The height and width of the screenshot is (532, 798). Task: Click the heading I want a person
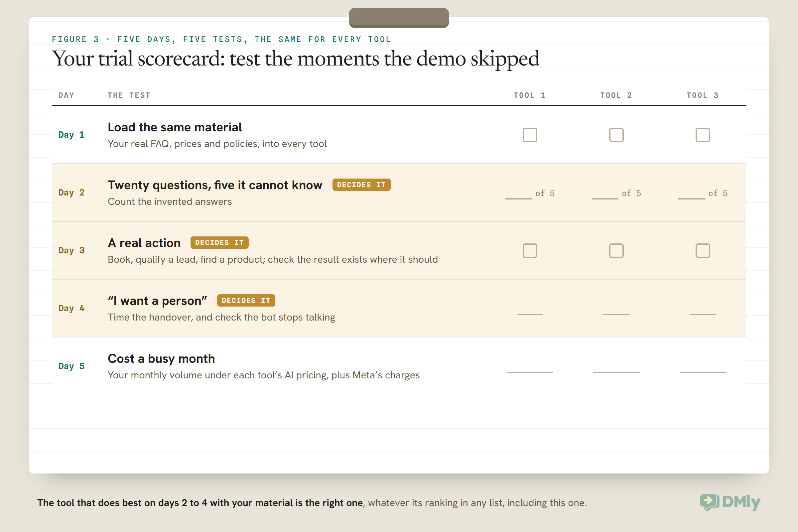click(x=157, y=301)
